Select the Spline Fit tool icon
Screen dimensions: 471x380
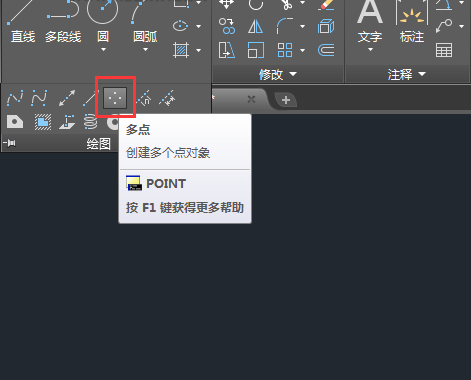pyautogui.click(x=15, y=98)
